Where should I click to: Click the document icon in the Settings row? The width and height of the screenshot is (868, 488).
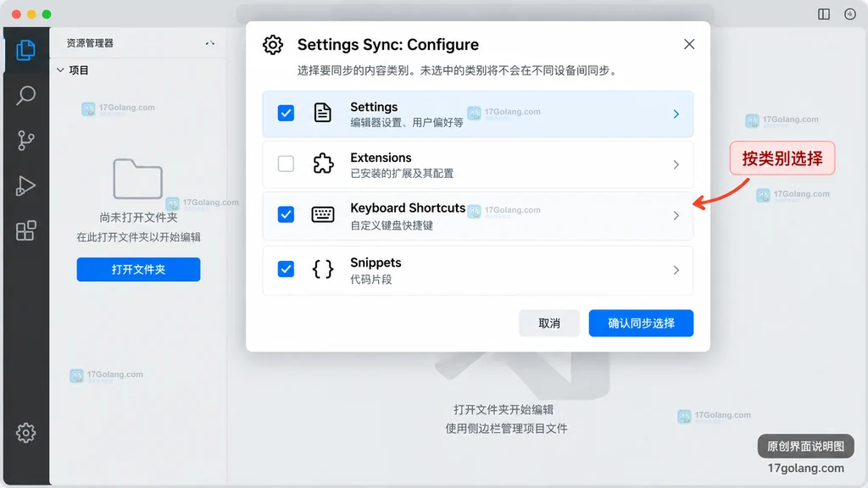(322, 113)
